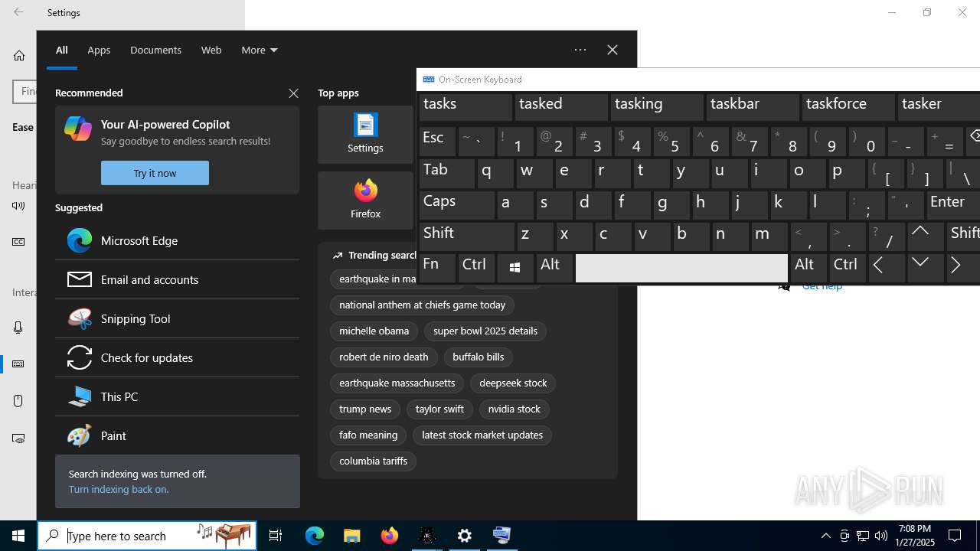Open This PC from suggestions
The width and height of the screenshot is (980, 551).
177,396
